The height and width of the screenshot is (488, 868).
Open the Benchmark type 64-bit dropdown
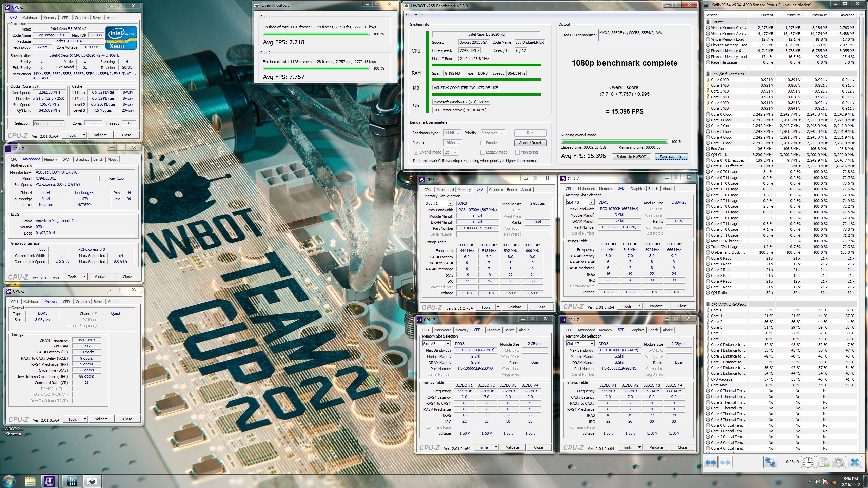(452, 133)
